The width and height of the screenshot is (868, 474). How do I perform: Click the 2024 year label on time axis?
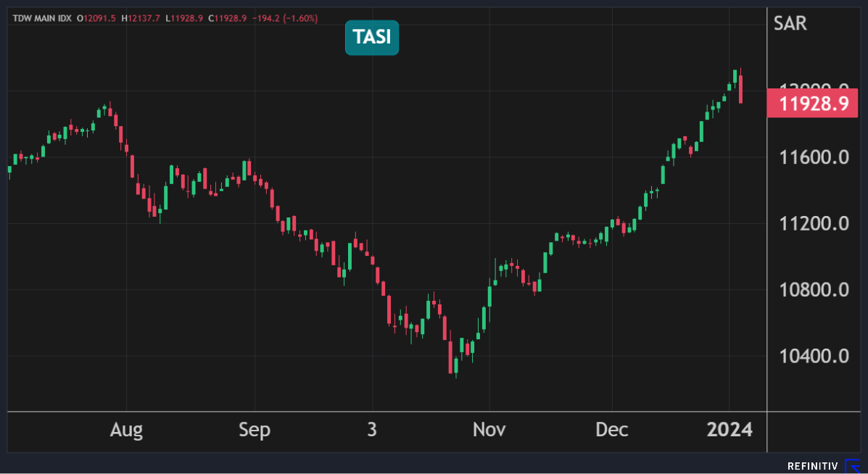pyautogui.click(x=729, y=430)
